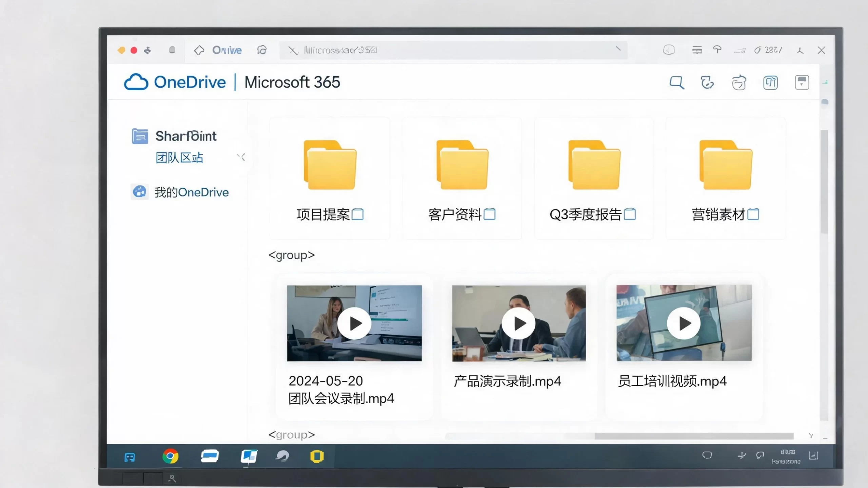Screen dimensions: 868x488
Task: Click the 我的OneDrive circle icon
Action: click(139, 192)
